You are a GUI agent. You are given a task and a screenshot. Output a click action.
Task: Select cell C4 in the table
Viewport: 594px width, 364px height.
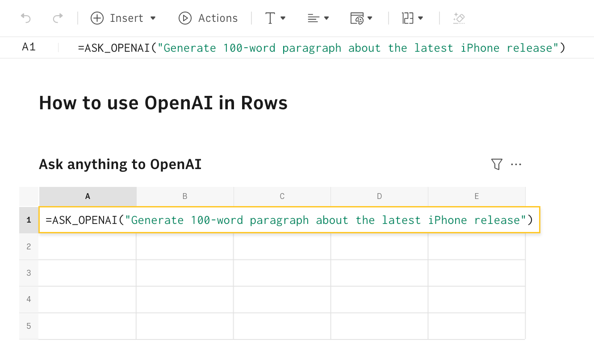(282, 299)
